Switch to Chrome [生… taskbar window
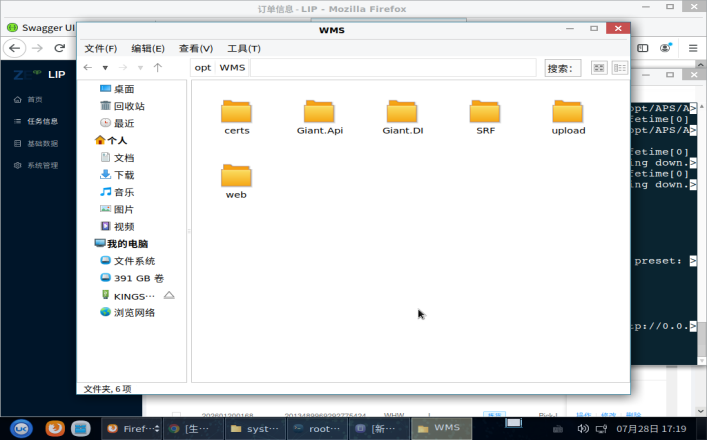Viewport: 708px width, 440px height. (x=193, y=428)
